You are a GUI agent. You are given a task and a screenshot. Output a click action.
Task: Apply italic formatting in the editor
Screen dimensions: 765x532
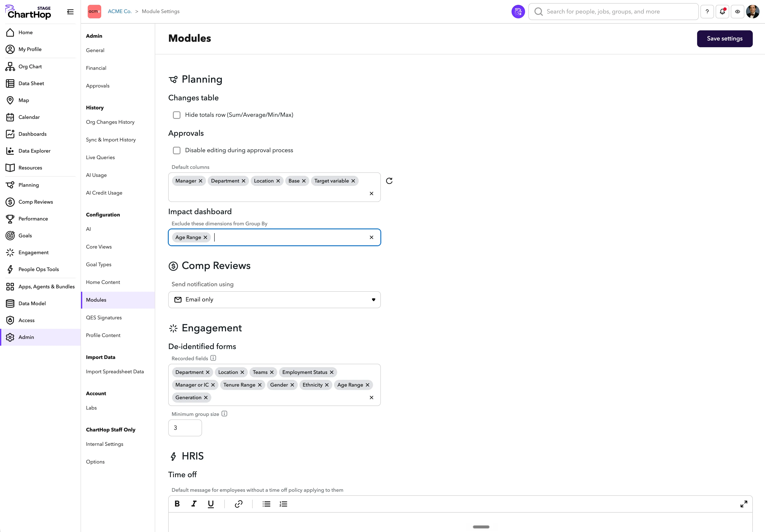coord(194,504)
